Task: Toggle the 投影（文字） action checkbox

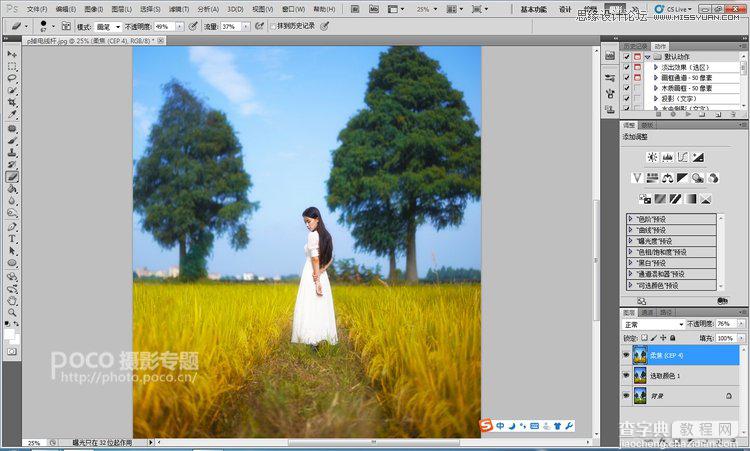Action: (x=627, y=99)
